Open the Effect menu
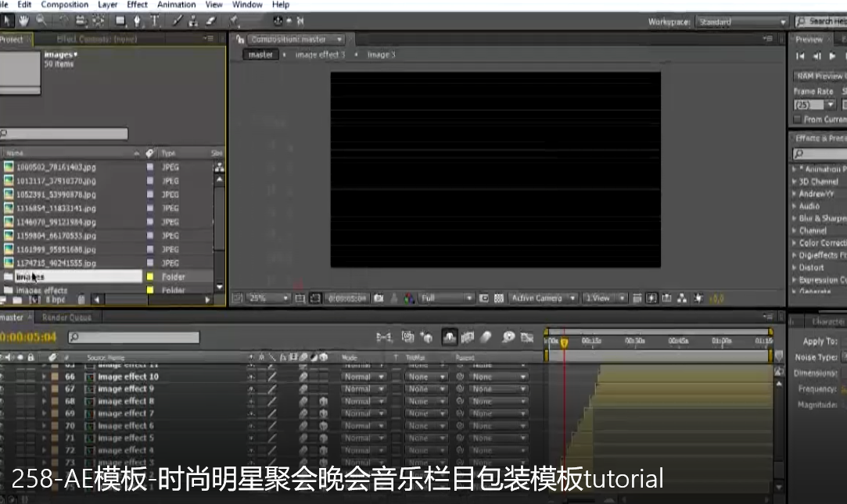The width and height of the screenshot is (847, 504). pyautogui.click(x=137, y=5)
